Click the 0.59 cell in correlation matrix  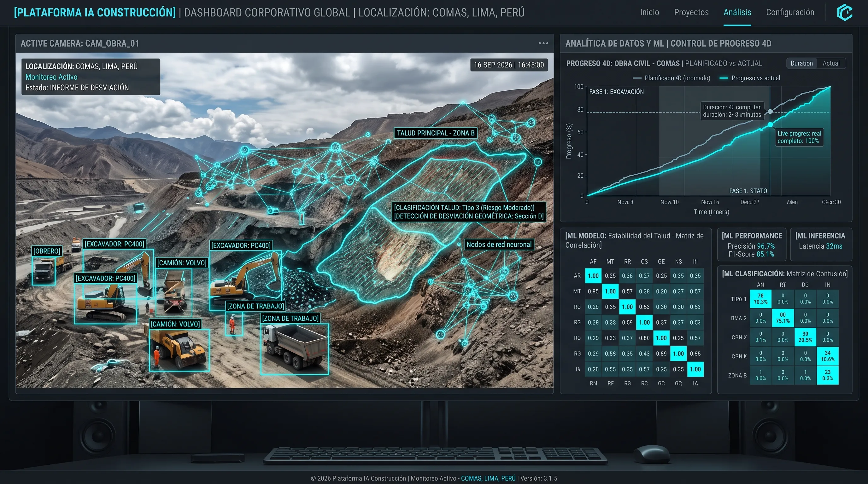627,322
